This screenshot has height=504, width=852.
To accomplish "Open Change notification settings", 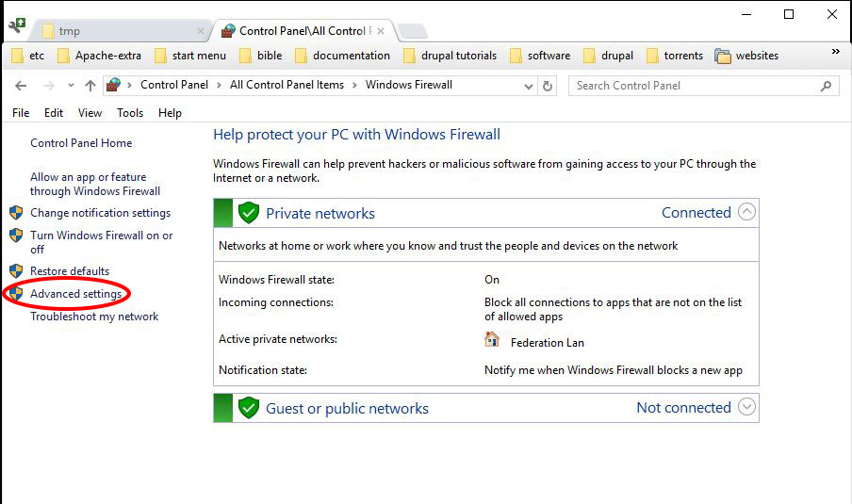I will pos(101,213).
